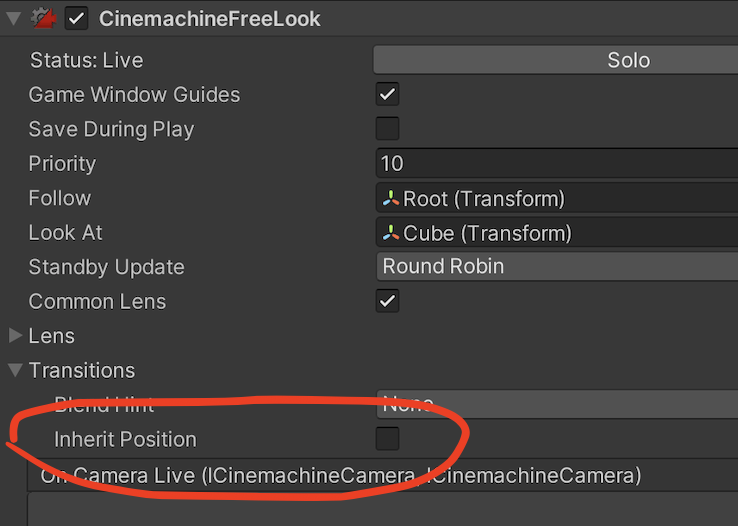Click the On Camera Live event header
This screenshot has height=526, width=738.
tap(340, 476)
